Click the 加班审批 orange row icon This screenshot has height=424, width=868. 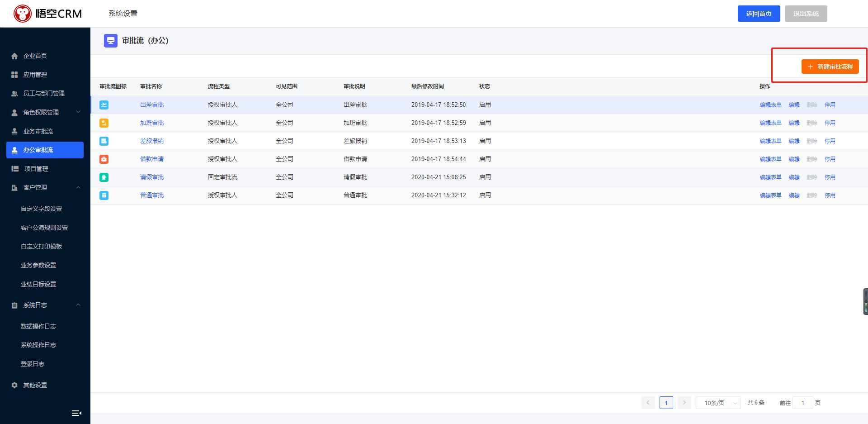tap(104, 123)
